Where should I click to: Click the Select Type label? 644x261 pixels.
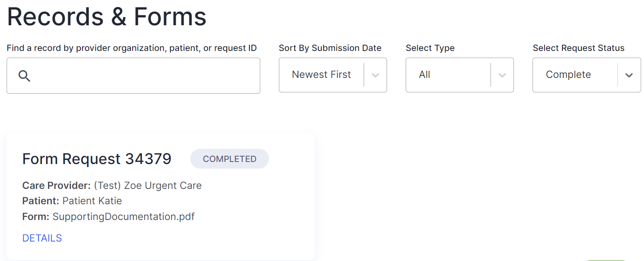430,48
